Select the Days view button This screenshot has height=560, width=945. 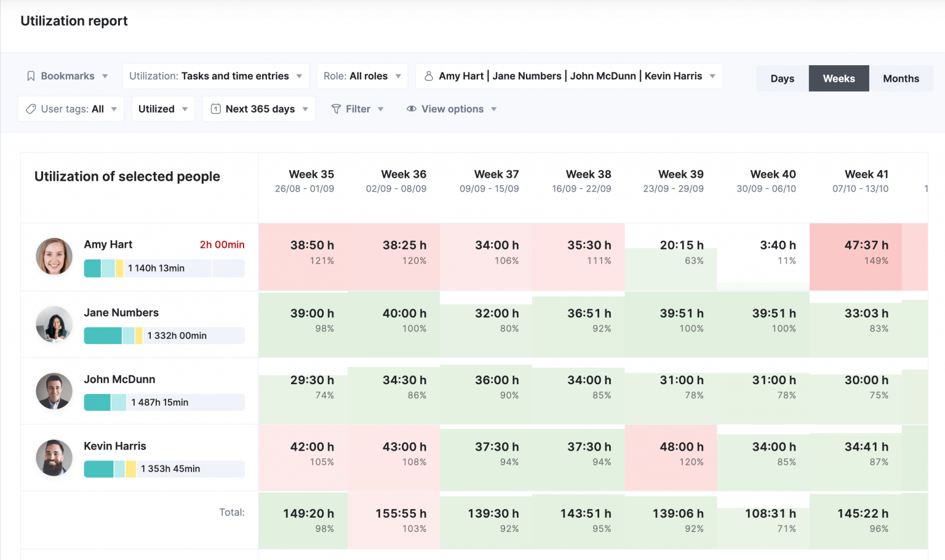click(x=781, y=78)
